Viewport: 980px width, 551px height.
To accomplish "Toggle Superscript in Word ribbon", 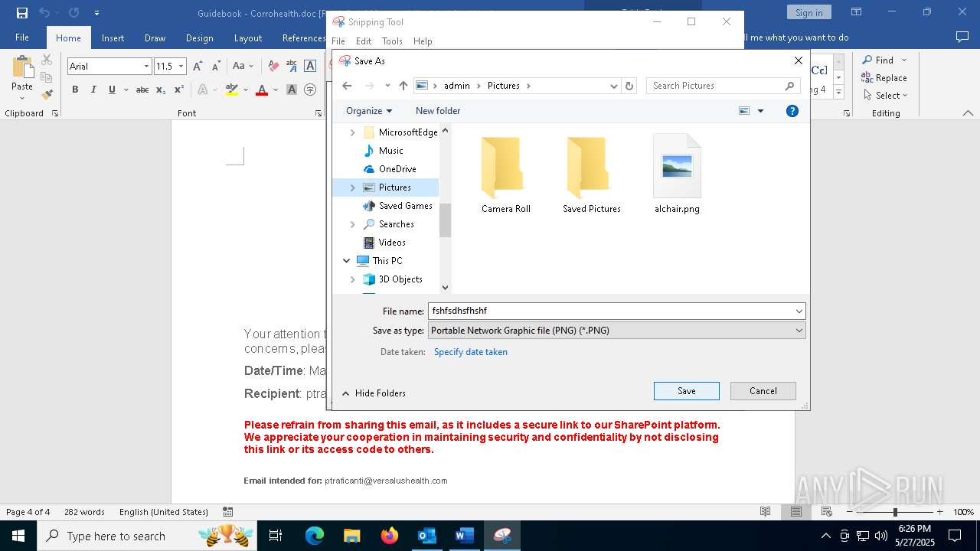I will point(179,90).
